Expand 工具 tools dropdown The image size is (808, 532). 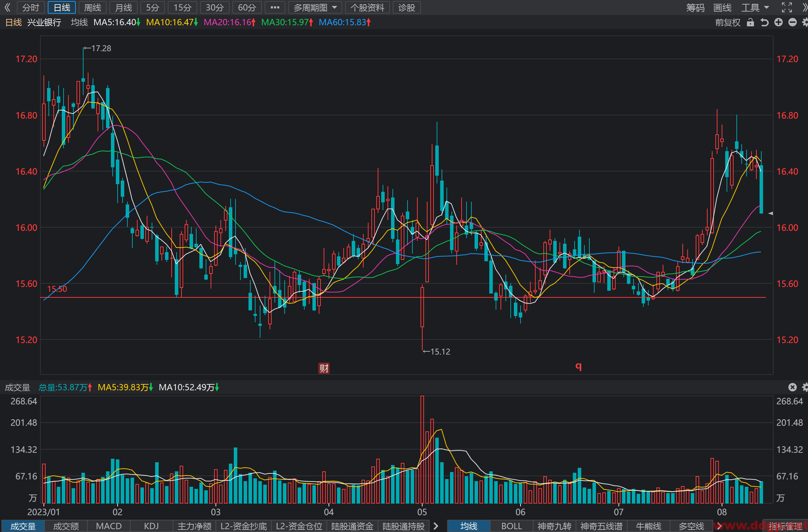tap(755, 7)
